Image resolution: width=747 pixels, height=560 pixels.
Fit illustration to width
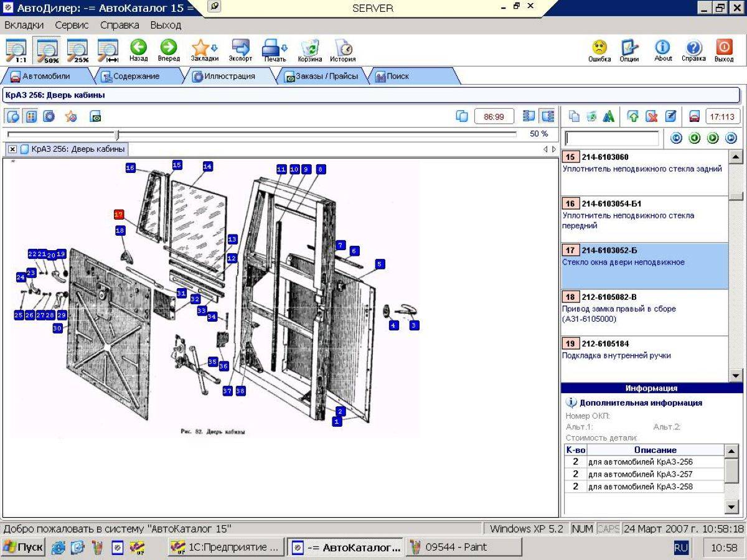click(x=108, y=50)
